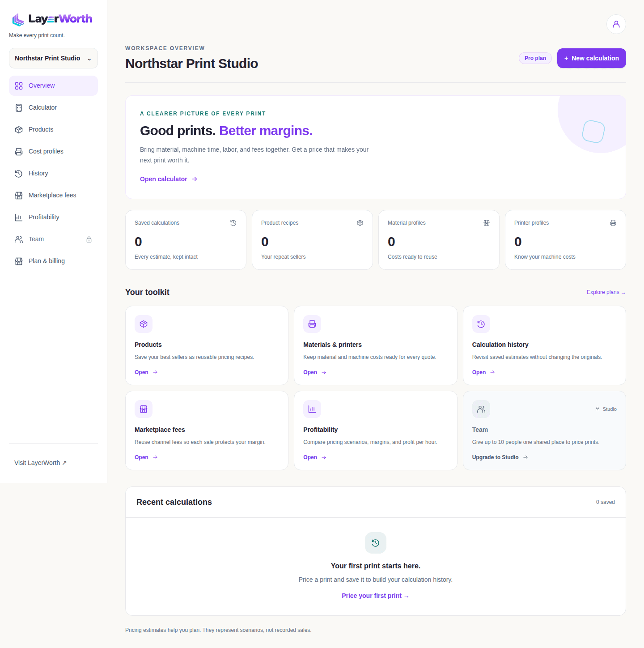Click the History clock icon in sidebar

click(19, 174)
